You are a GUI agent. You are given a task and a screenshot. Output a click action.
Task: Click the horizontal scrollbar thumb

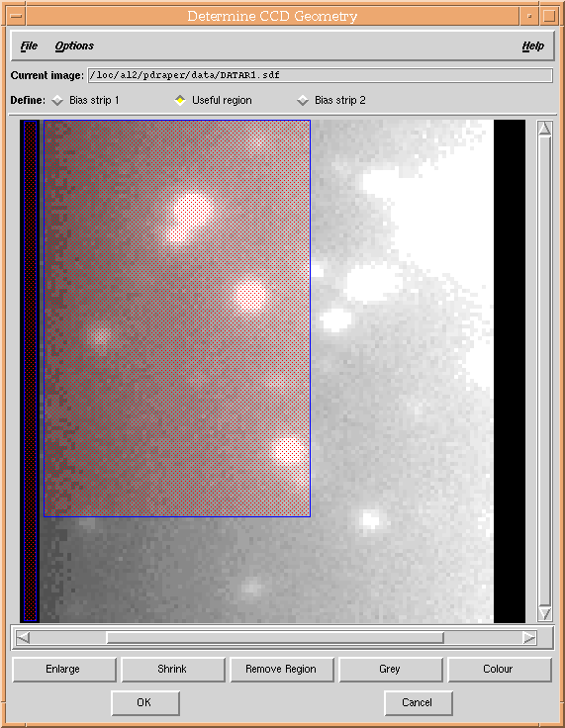click(x=275, y=638)
